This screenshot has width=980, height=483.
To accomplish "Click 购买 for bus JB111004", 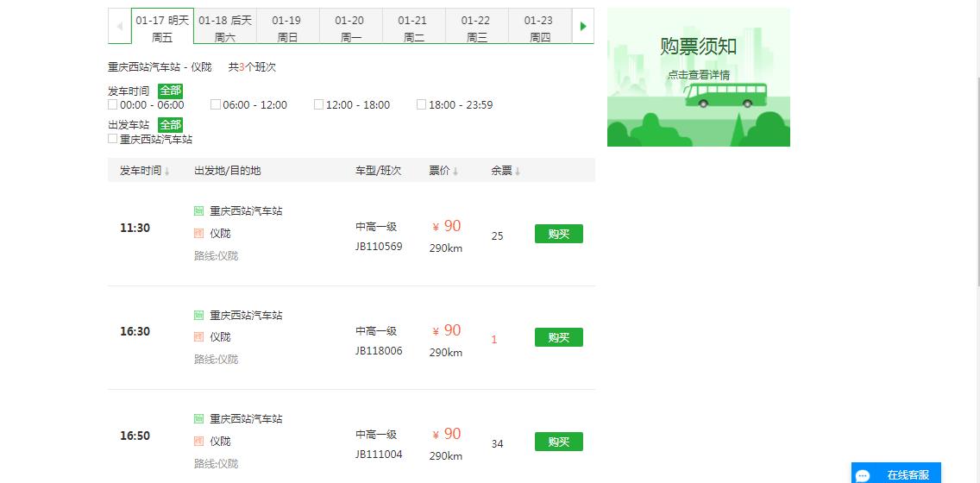I will (558, 442).
